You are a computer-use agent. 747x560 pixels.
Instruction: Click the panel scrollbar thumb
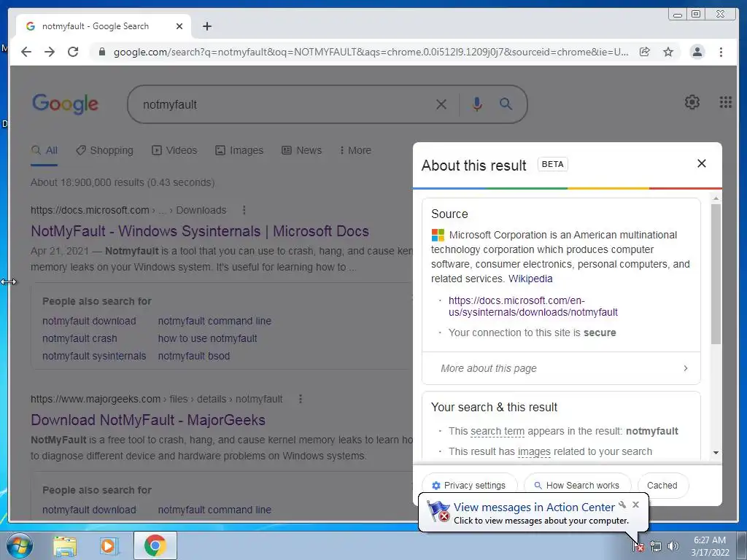point(716,274)
